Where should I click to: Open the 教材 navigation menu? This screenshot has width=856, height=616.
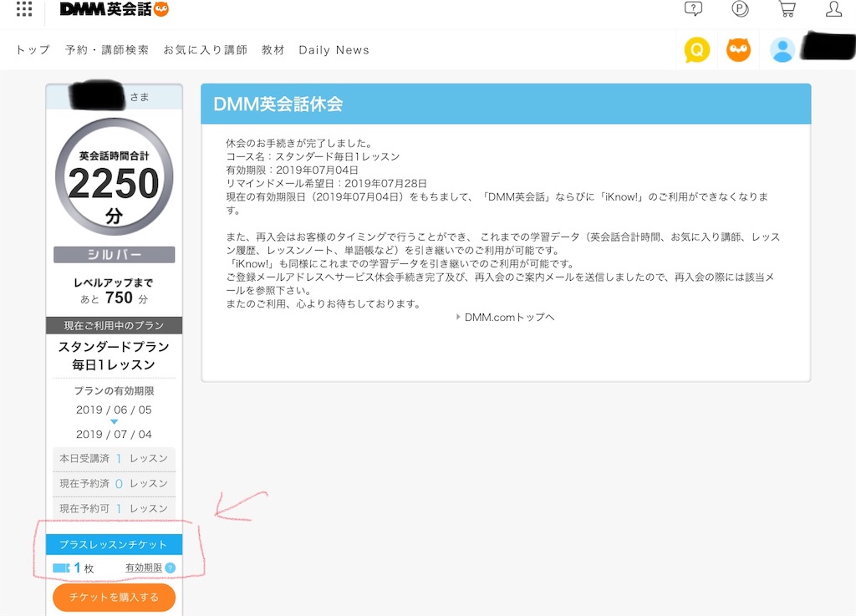[273, 50]
